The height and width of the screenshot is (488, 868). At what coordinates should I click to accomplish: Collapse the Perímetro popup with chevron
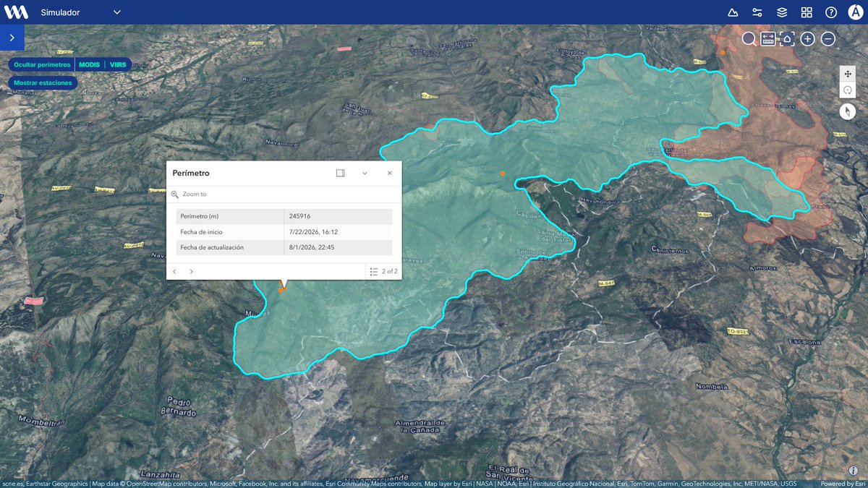coord(365,173)
